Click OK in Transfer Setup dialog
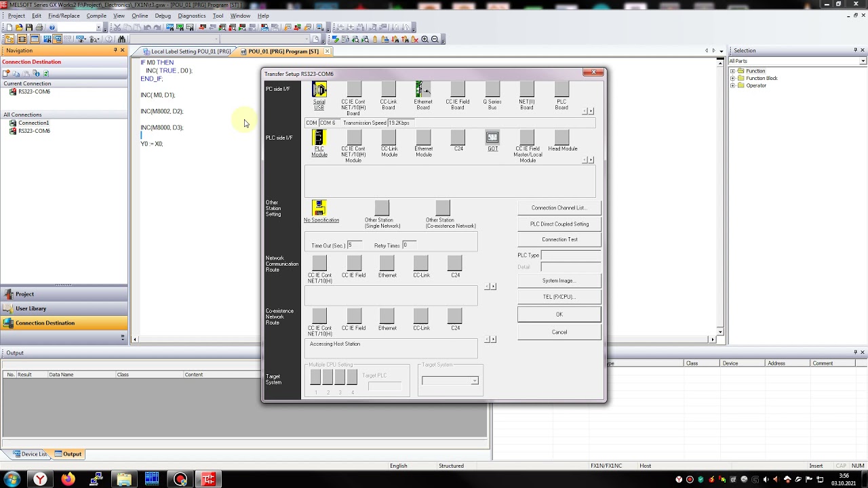This screenshot has width=868, height=488. click(559, 314)
